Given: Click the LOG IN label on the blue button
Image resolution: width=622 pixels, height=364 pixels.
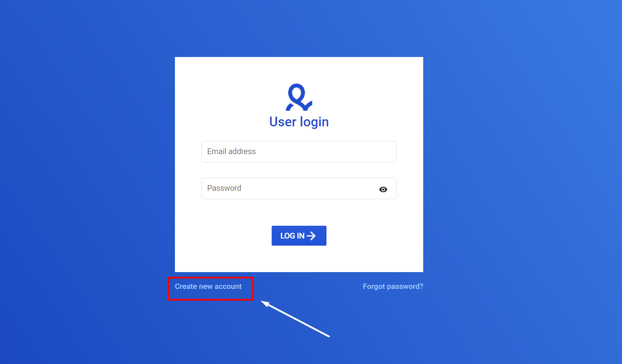Looking at the screenshot, I should [292, 236].
